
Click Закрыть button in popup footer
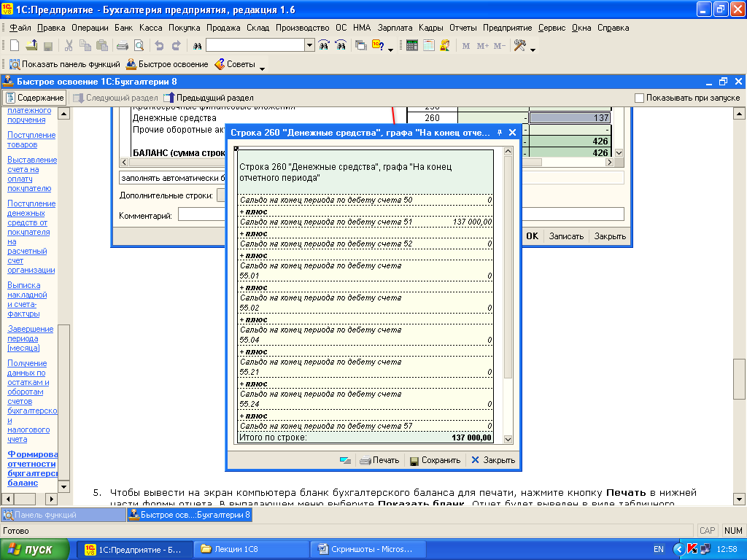coord(494,461)
